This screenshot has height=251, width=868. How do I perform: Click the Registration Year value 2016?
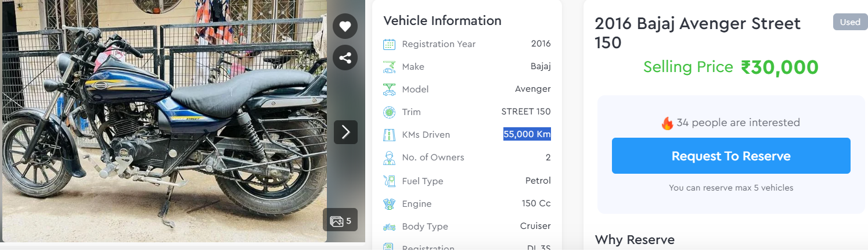coord(541,44)
